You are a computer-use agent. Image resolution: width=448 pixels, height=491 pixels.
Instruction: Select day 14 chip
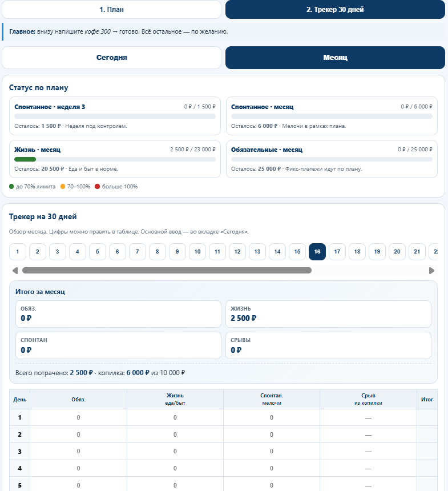277,252
